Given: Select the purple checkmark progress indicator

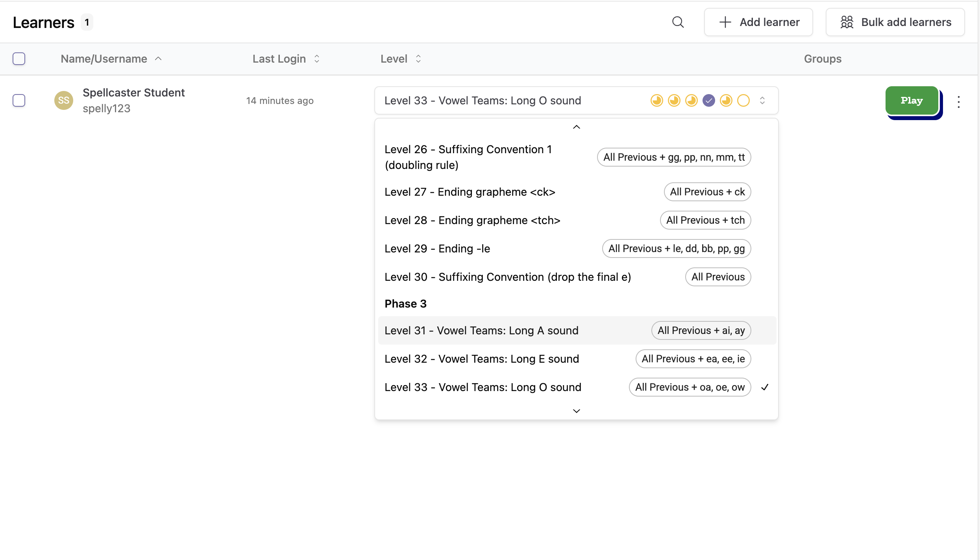Looking at the screenshot, I should (709, 100).
